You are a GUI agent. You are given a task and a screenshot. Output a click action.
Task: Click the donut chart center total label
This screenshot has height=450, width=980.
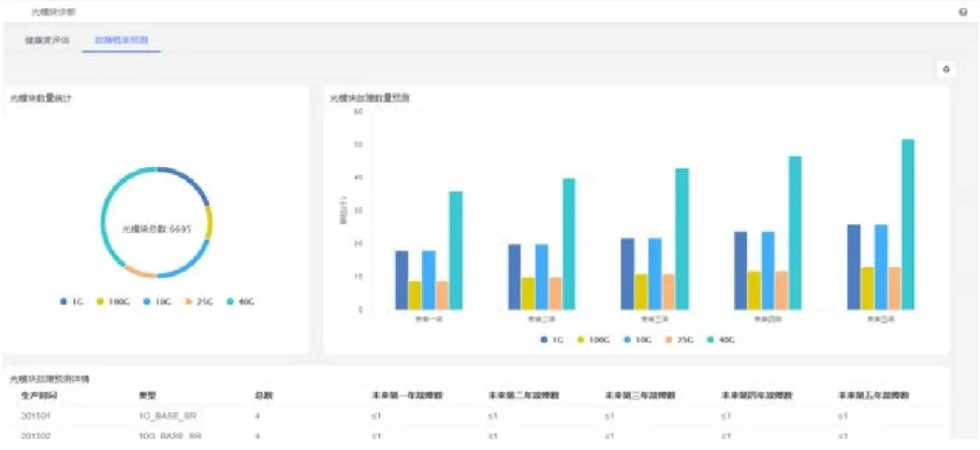(x=156, y=229)
